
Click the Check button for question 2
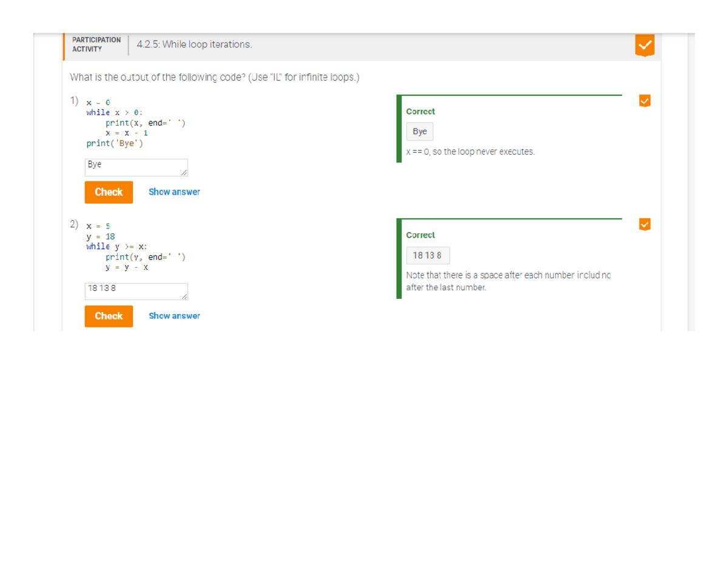coord(109,316)
